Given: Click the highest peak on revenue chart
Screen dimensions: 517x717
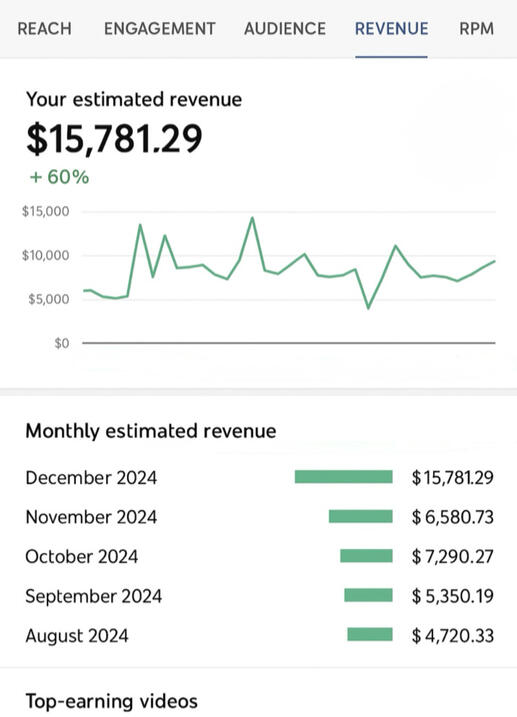Looking at the screenshot, I should click(252, 218).
